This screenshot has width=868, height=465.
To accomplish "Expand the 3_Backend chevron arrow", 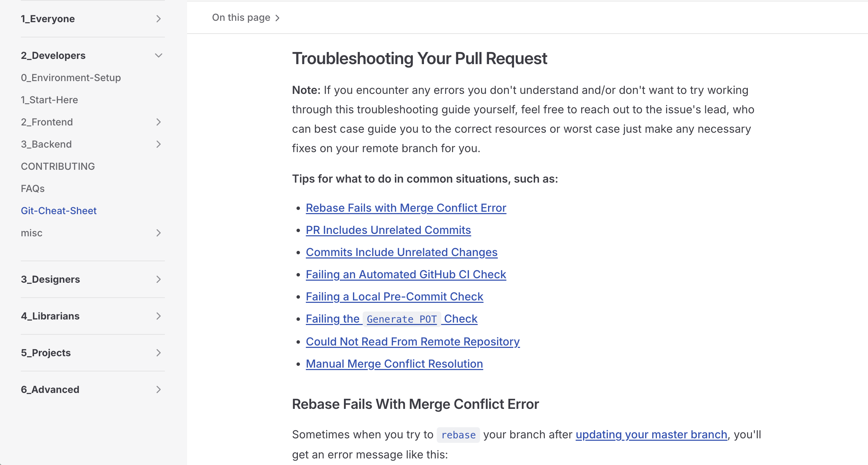I will tap(158, 144).
